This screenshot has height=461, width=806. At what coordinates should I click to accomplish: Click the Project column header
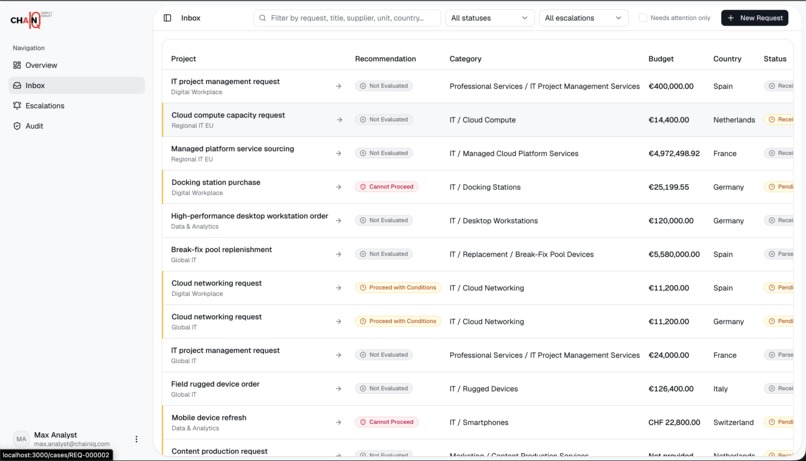click(184, 59)
